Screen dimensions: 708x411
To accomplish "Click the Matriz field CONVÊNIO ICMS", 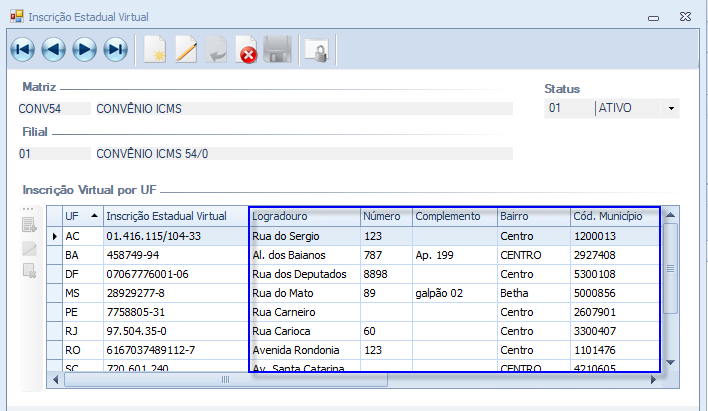I will 302,108.
